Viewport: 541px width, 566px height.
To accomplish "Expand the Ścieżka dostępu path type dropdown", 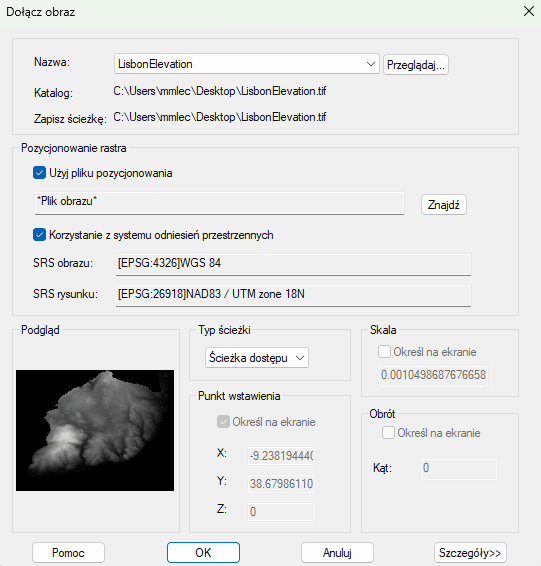I will (x=257, y=358).
